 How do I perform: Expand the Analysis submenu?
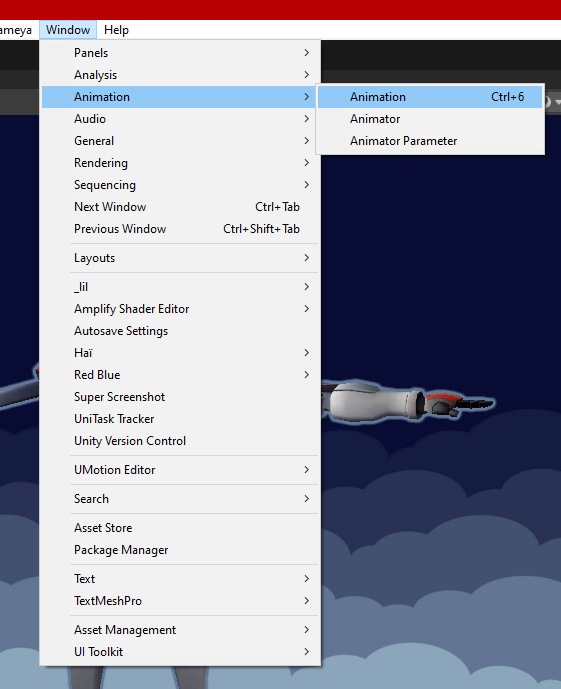pos(180,75)
